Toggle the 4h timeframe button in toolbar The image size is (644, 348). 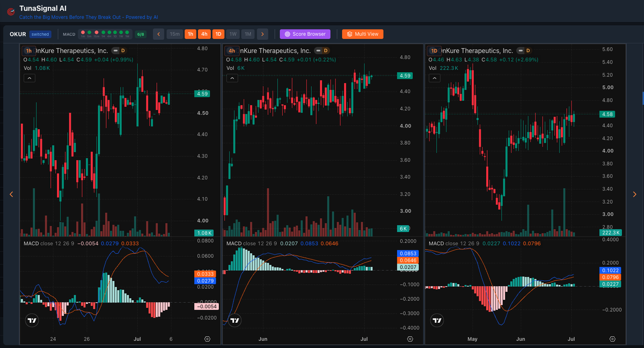pos(204,34)
